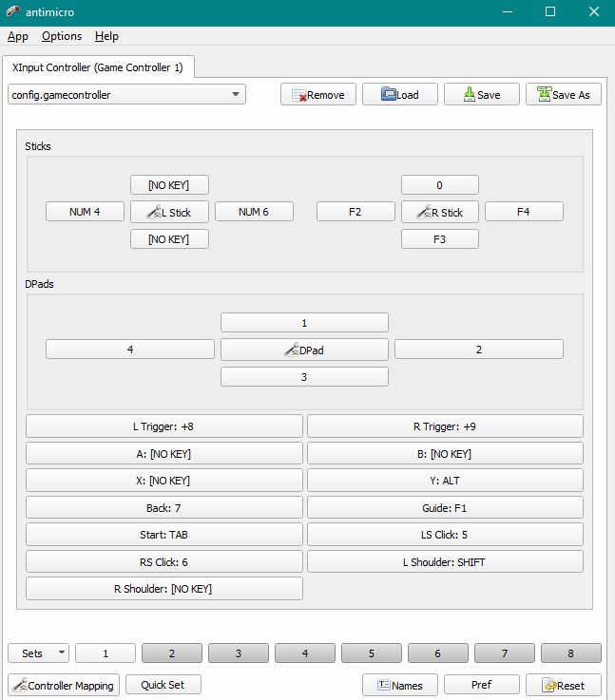The image size is (615, 700).
Task: Click the DPad left 4 button
Action: (x=130, y=350)
